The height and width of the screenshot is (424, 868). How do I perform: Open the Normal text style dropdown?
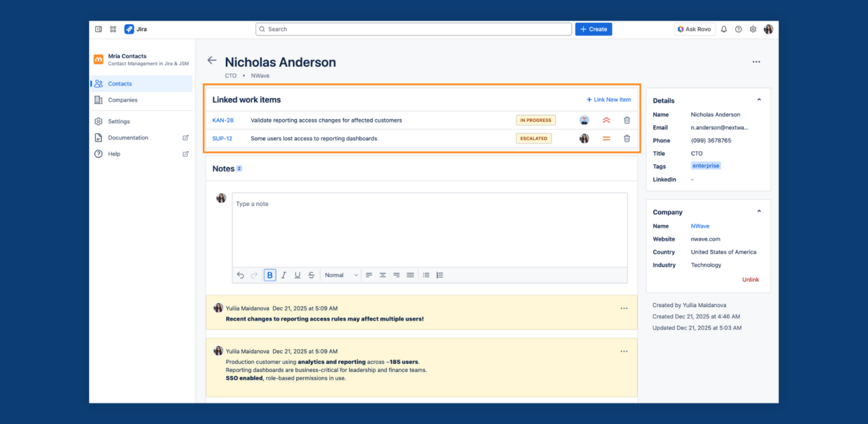click(341, 275)
